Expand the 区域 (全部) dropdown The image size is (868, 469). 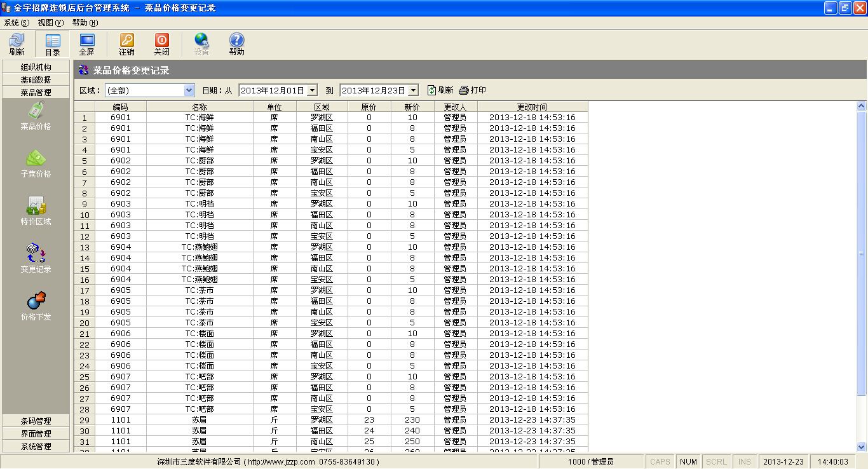point(189,90)
